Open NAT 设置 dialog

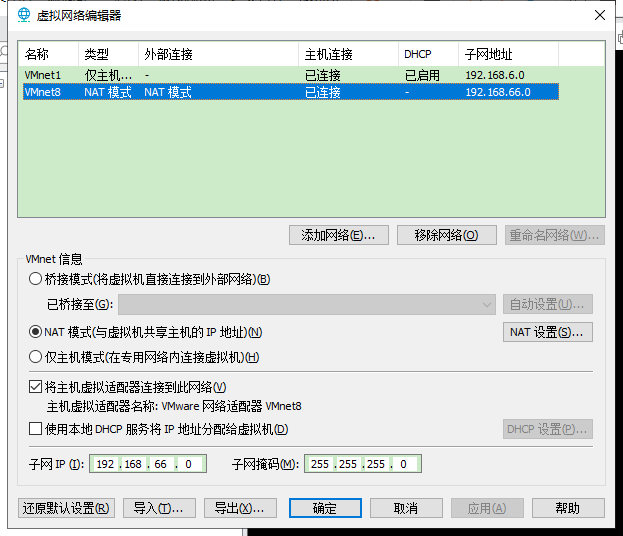[x=548, y=332]
